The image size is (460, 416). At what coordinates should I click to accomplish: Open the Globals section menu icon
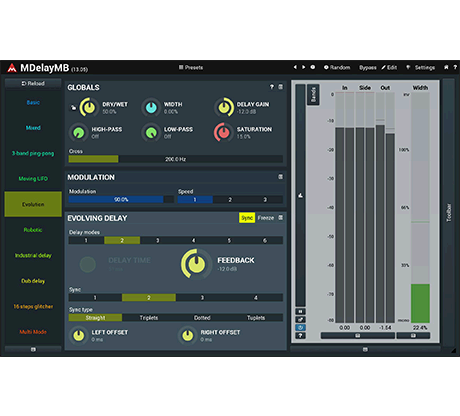(281, 87)
